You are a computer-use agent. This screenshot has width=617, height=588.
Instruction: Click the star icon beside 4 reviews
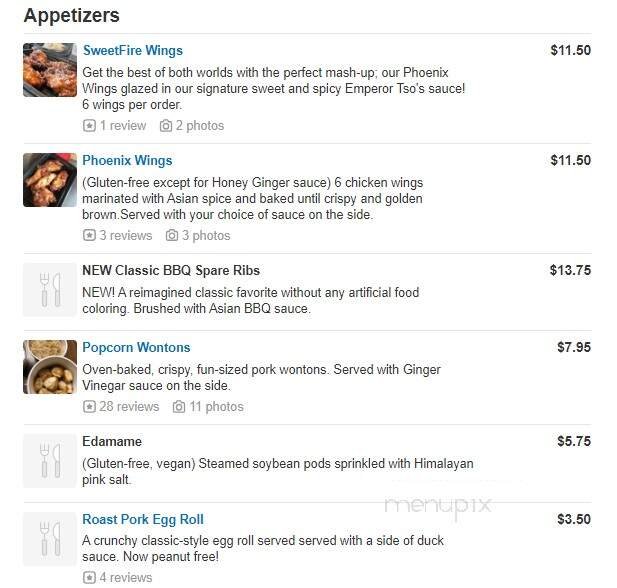click(89, 577)
